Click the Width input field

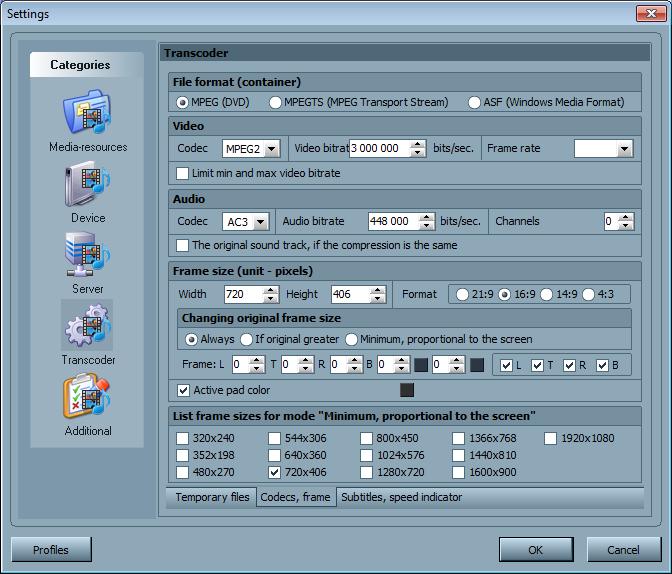(244, 294)
